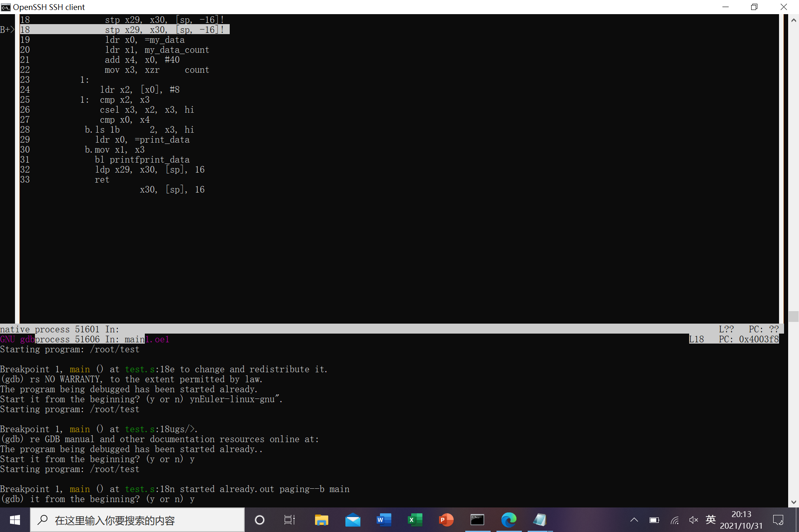Screen dimensions: 799x532
Task: Click the terminal scrollbar up arrow
Action: coord(794,20)
